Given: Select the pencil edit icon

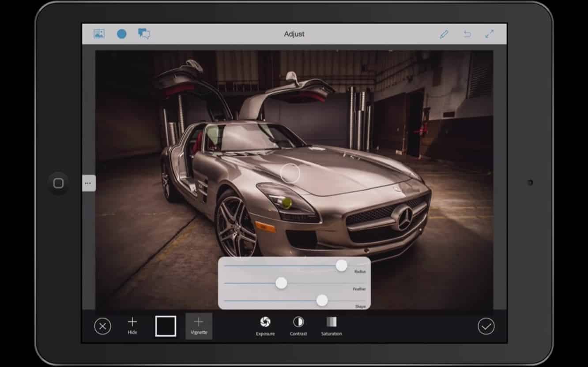Looking at the screenshot, I should (x=444, y=34).
